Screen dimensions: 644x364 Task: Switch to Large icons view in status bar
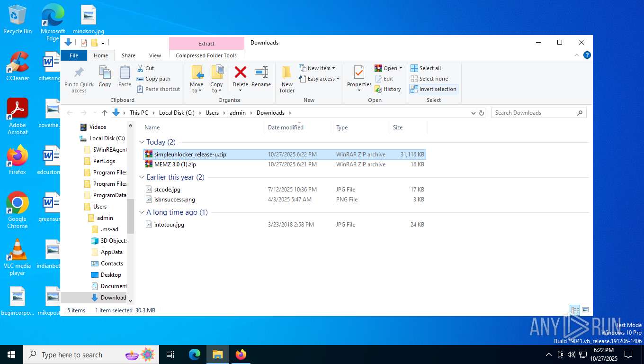[585, 310]
